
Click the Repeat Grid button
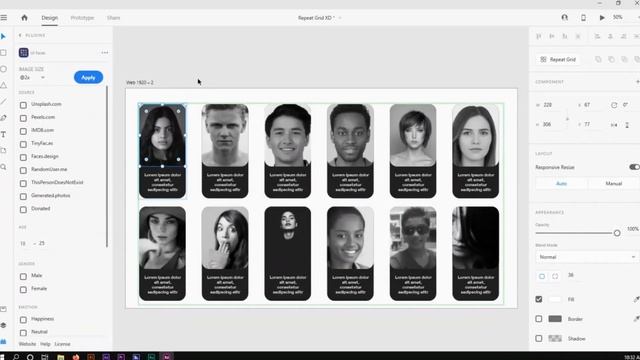(x=558, y=60)
